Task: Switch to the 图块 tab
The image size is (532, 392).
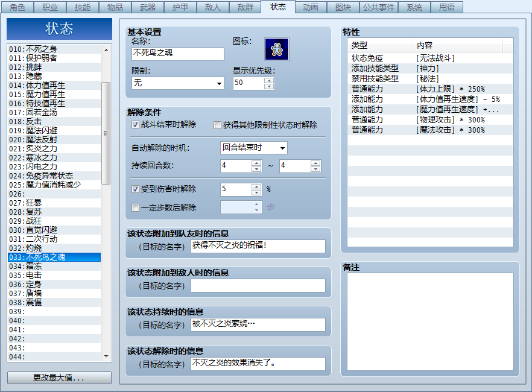Action: (x=343, y=7)
